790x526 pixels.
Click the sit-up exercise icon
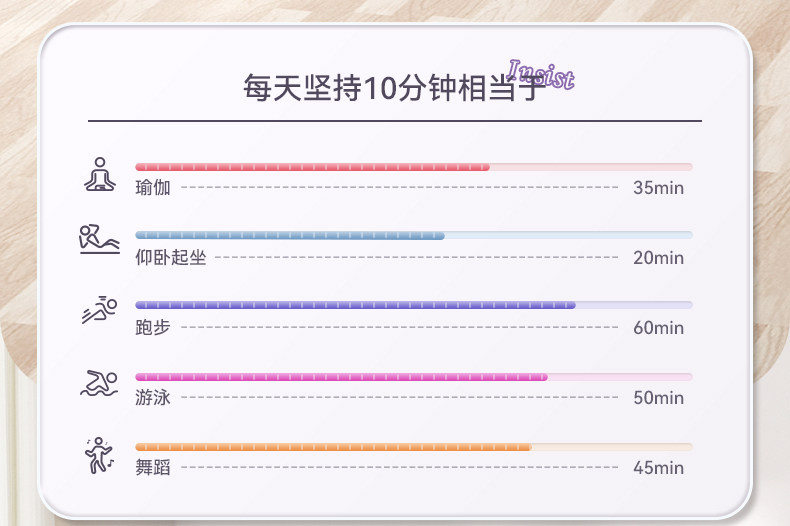click(x=99, y=241)
